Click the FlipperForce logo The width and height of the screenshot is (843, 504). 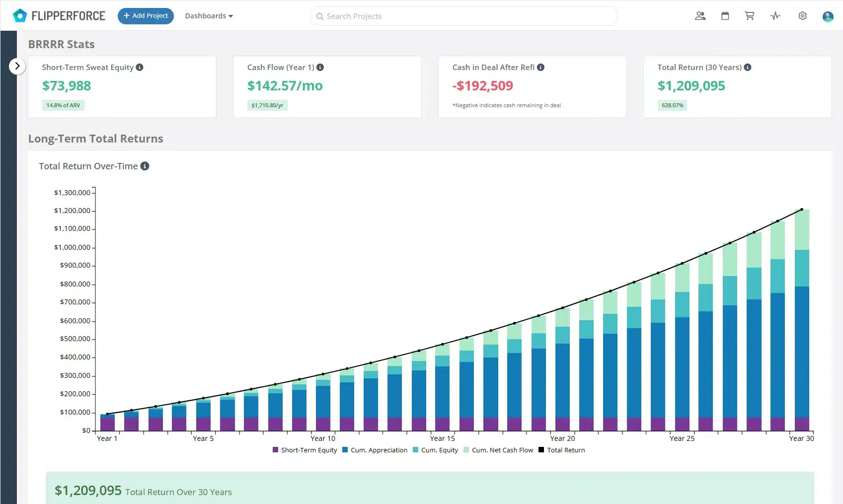pyautogui.click(x=59, y=16)
